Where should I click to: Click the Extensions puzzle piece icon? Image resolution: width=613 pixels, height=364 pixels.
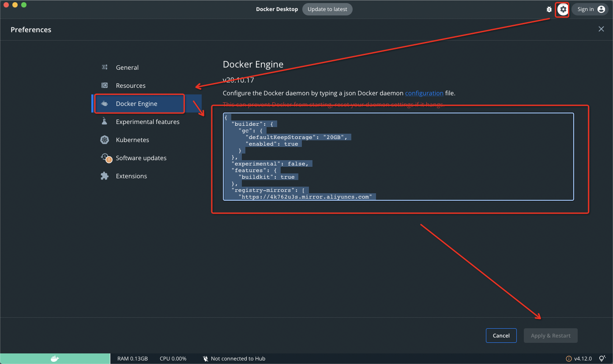click(105, 176)
